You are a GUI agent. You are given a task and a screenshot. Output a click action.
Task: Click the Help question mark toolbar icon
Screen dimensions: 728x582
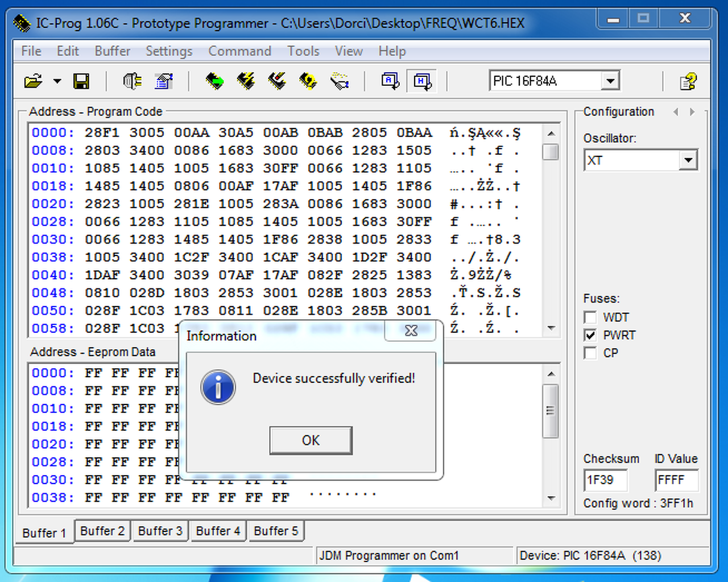(688, 81)
